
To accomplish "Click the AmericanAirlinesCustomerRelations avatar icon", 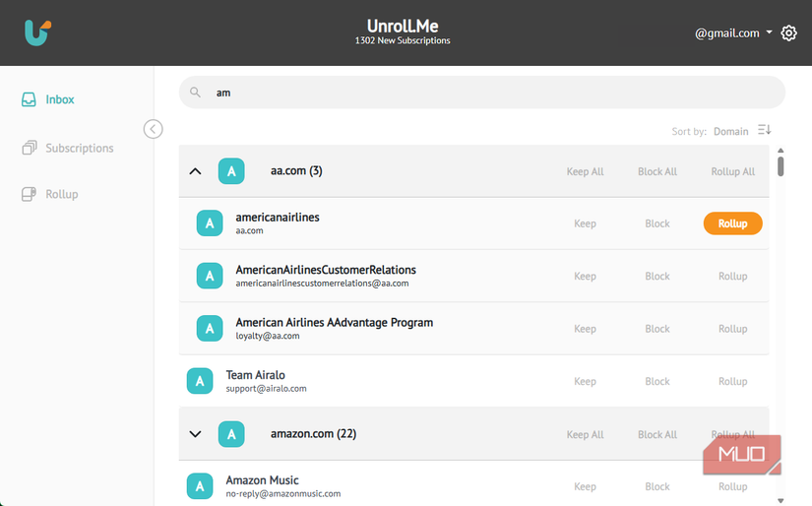I will point(210,276).
